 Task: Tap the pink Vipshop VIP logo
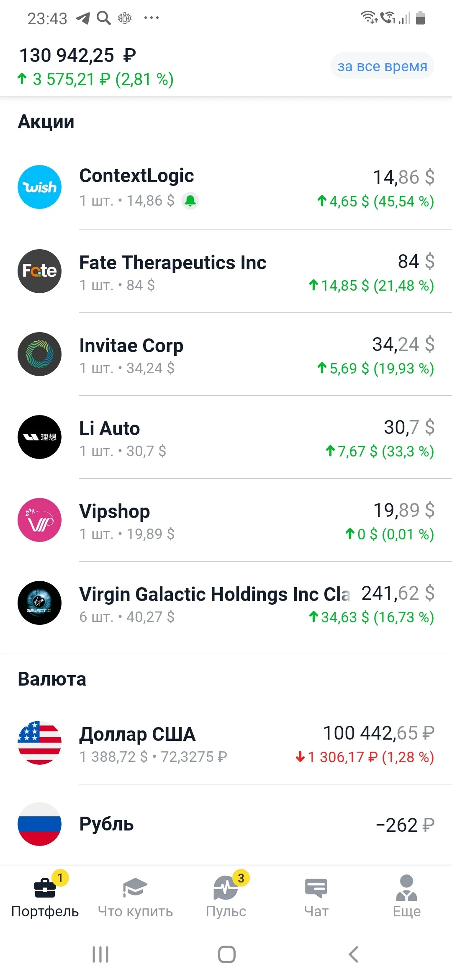(40, 520)
